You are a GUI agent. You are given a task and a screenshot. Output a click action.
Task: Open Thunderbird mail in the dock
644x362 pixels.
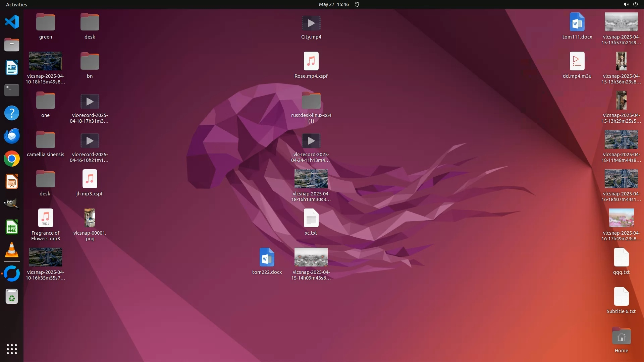(12, 136)
